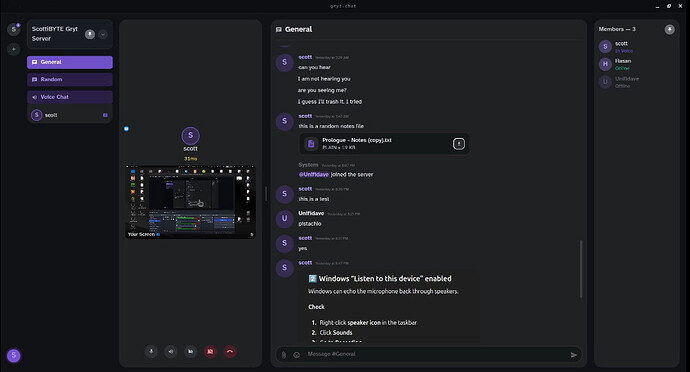The image size is (690, 372).
Task: Download Prologue - Notes (copy).txt file
Action: pyautogui.click(x=459, y=144)
